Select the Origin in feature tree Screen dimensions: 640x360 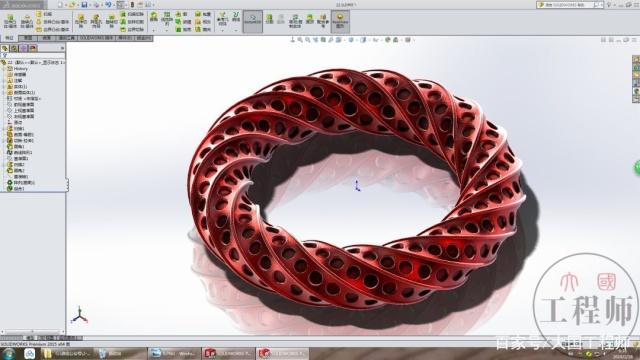[16, 122]
